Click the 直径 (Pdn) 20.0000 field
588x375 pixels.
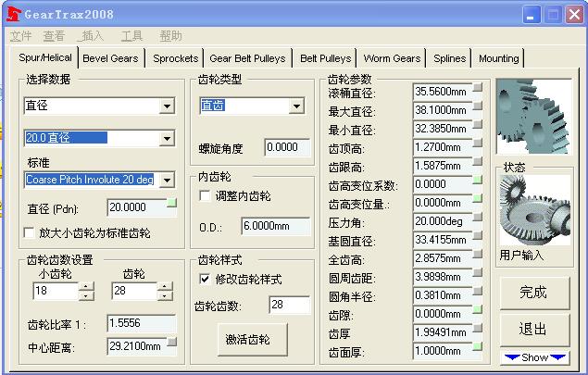pyautogui.click(x=141, y=207)
